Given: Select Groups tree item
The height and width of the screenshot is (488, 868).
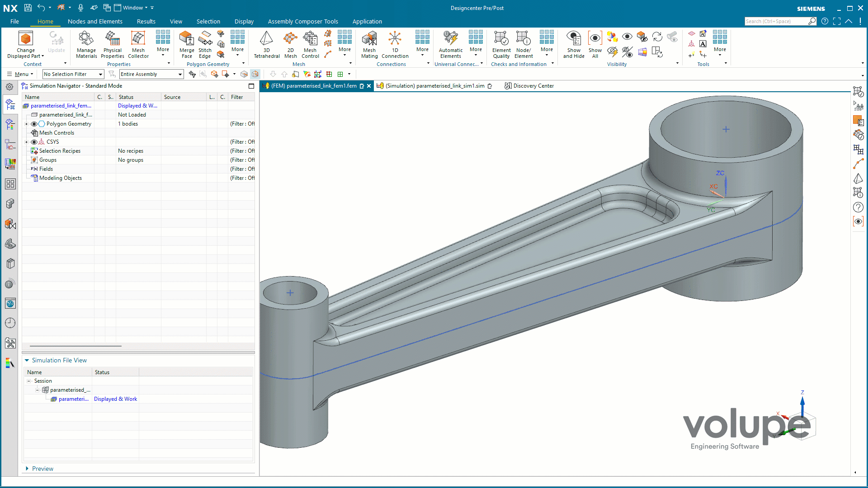Looking at the screenshot, I should (x=47, y=160).
